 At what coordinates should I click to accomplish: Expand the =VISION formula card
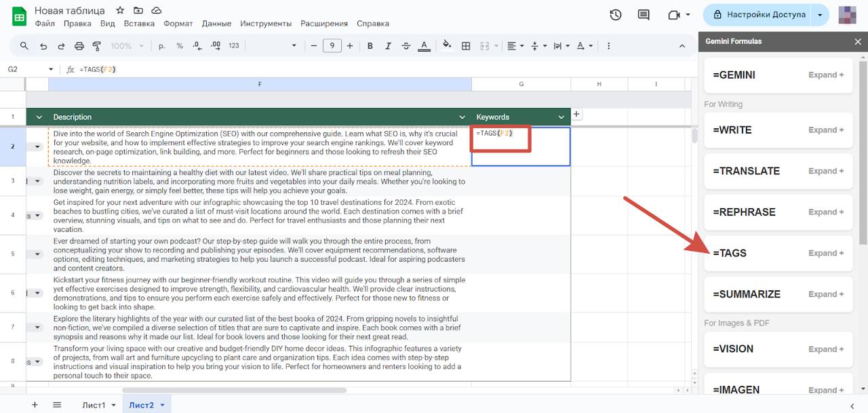[x=826, y=349]
